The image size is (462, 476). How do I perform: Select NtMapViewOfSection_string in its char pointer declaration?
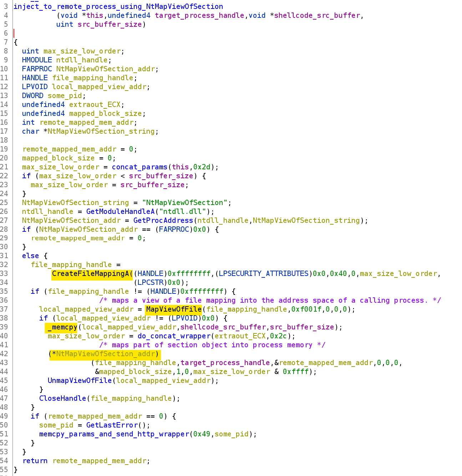pyautogui.click(x=101, y=131)
